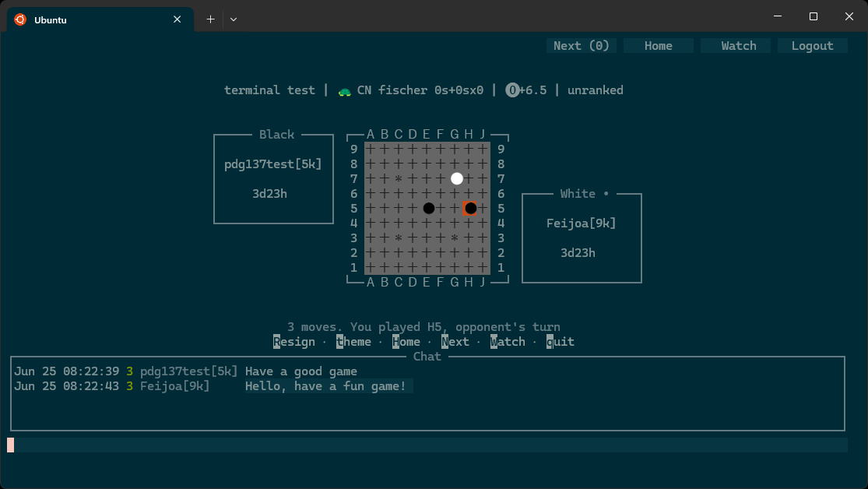Click the star point at G3
The height and width of the screenshot is (489, 868).
pyautogui.click(x=455, y=238)
